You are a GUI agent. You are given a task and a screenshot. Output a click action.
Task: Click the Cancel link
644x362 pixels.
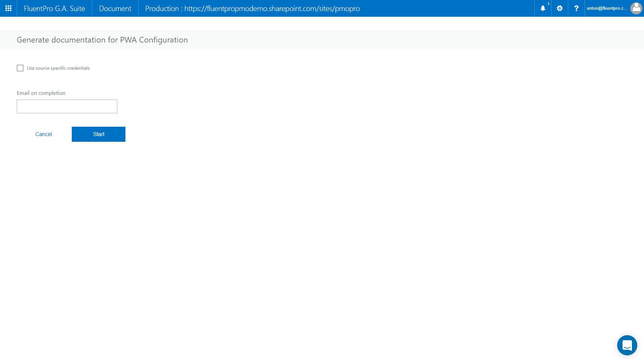pyautogui.click(x=44, y=134)
